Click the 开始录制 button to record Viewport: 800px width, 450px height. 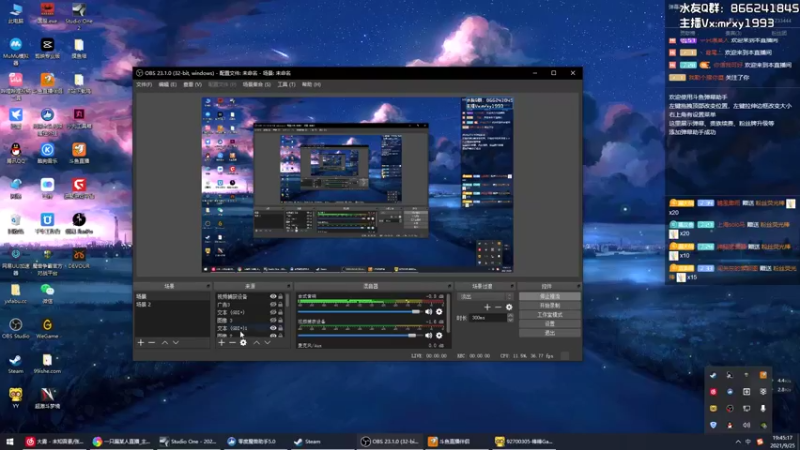549,306
